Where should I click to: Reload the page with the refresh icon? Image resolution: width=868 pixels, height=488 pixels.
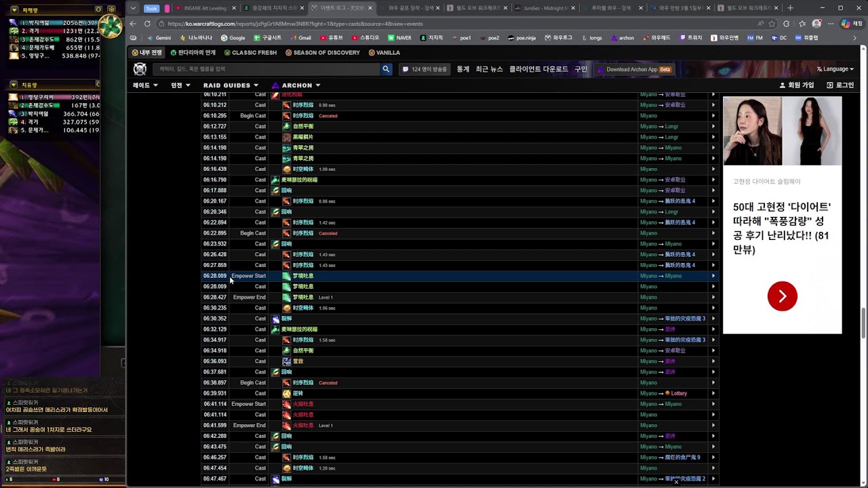tap(147, 24)
